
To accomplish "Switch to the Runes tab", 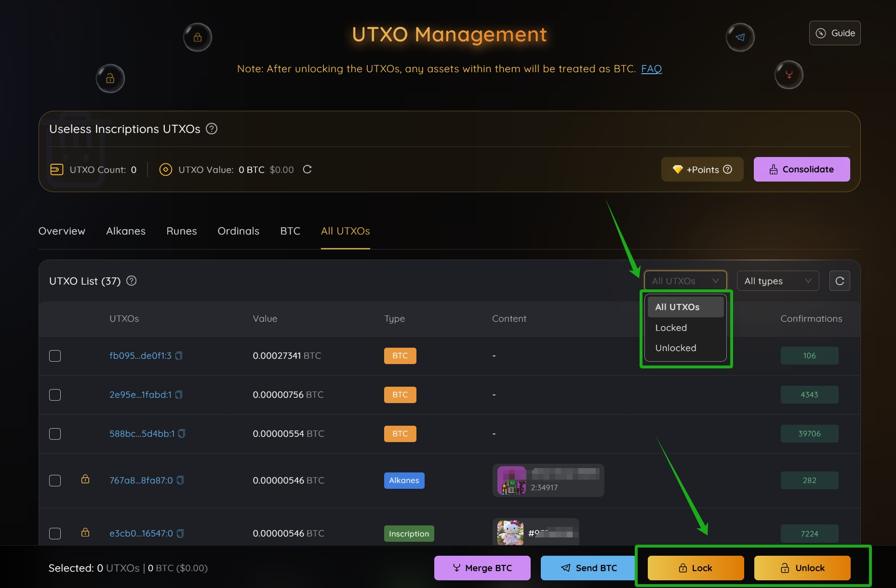I will (181, 231).
